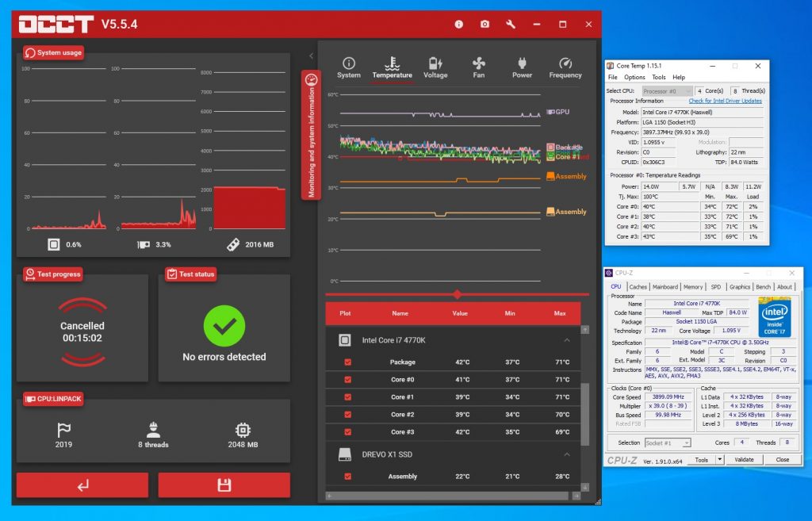This screenshot has width=812, height=521.
Task: Click the 8 threads worker icon
Action: click(x=153, y=430)
